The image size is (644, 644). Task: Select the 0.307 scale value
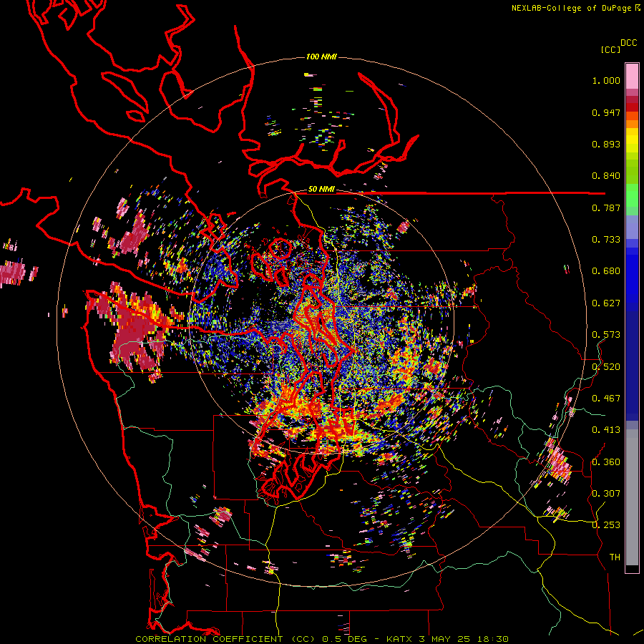(x=606, y=494)
